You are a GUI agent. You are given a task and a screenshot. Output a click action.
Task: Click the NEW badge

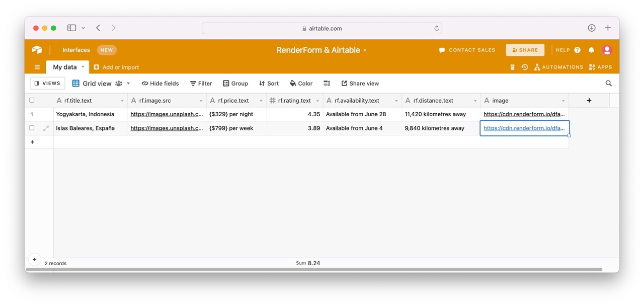pos(107,50)
